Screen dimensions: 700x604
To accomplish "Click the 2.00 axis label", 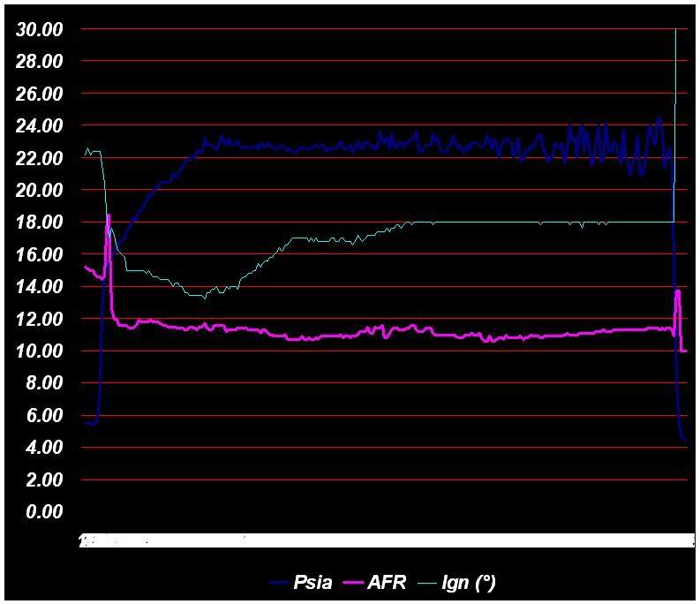I will (44, 480).
